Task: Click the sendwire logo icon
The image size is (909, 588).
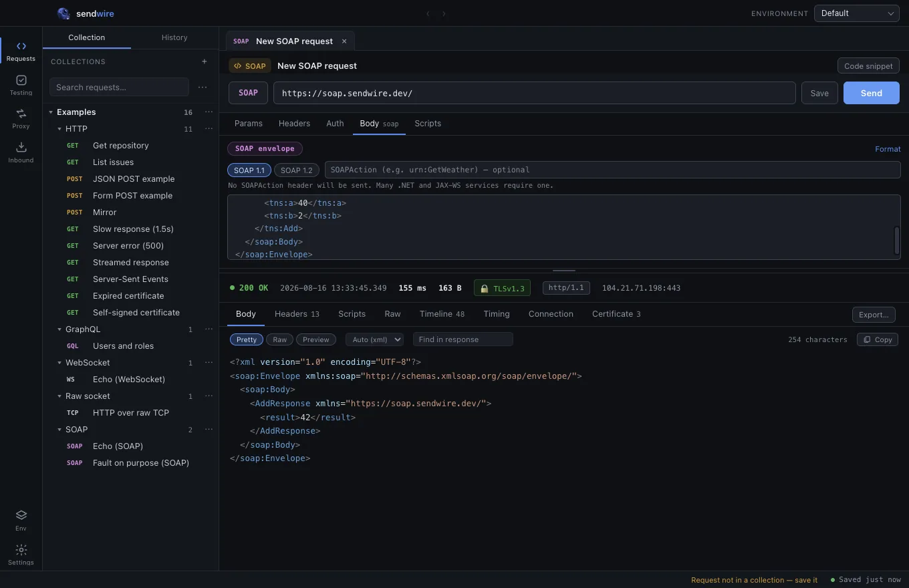Action: point(63,13)
